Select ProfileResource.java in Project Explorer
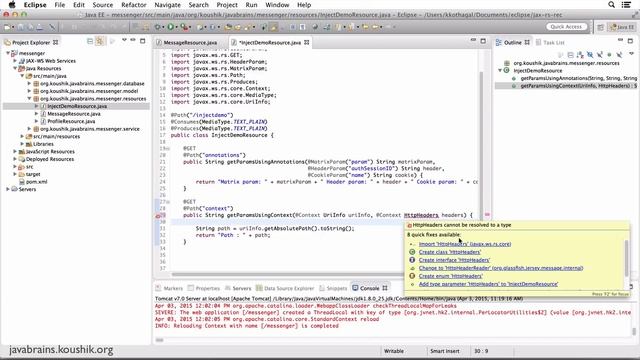The image size is (640, 360). click(x=71, y=121)
